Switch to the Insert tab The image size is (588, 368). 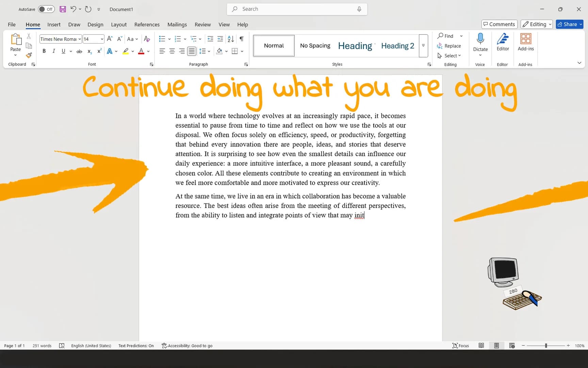[x=54, y=25]
